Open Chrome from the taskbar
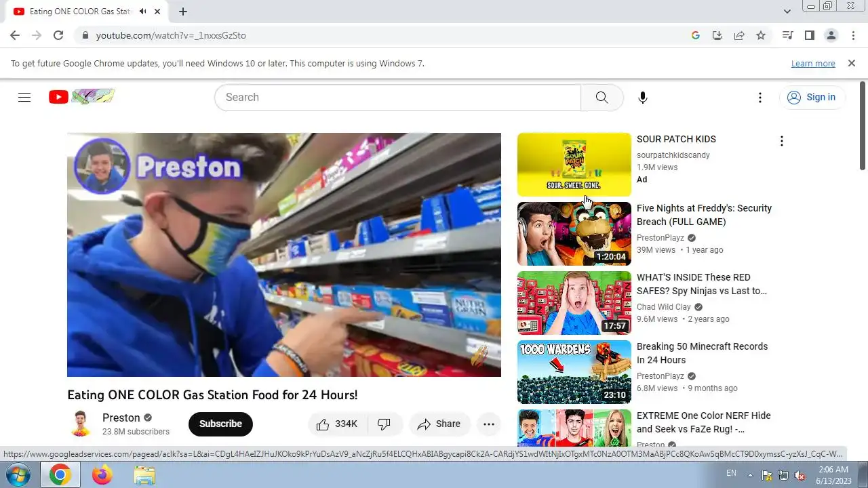This screenshot has width=868, height=488. pyautogui.click(x=60, y=475)
